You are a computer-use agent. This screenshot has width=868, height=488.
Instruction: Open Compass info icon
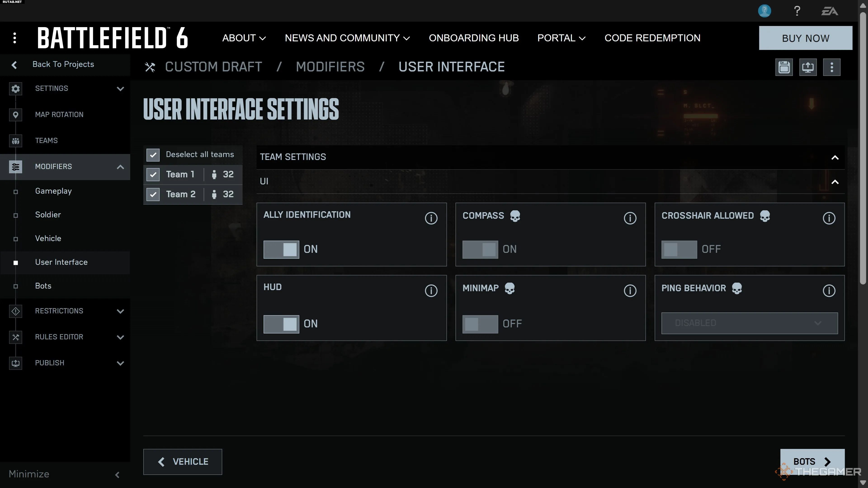[x=630, y=218]
